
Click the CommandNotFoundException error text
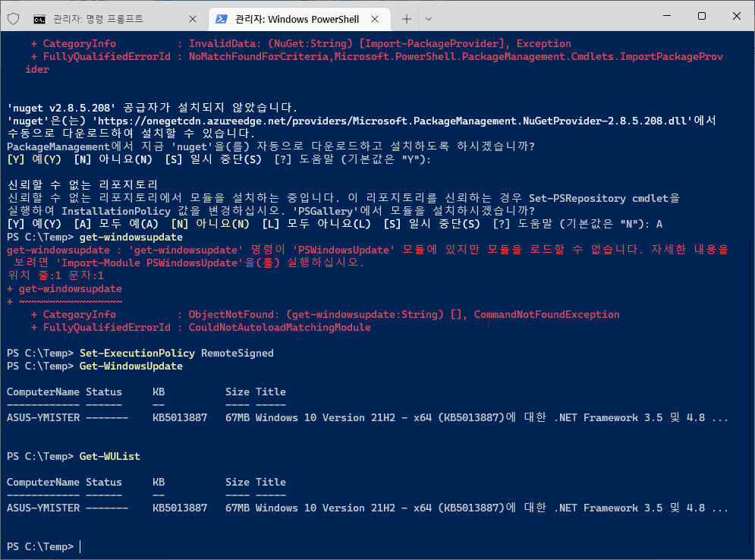546,314
